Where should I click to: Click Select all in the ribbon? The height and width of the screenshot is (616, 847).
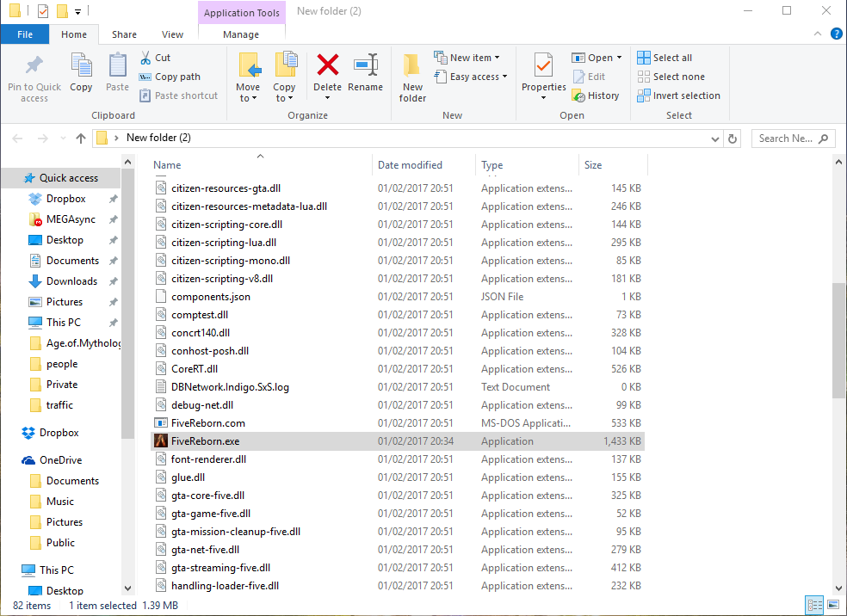tap(665, 58)
